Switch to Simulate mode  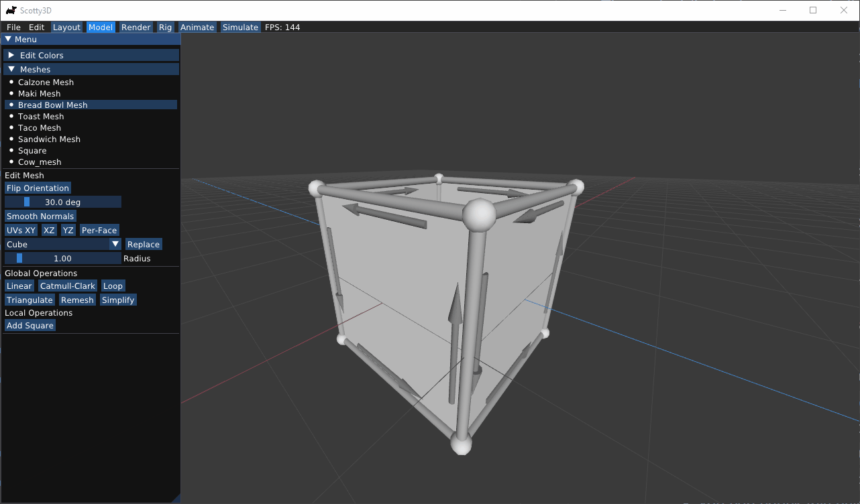click(240, 27)
